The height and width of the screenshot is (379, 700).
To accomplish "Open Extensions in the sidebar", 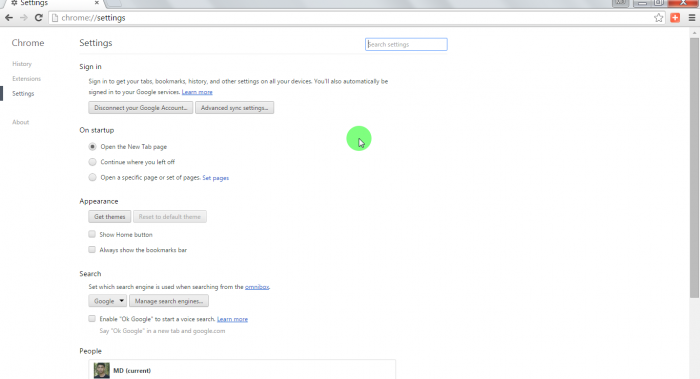I will (x=26, y=79).
